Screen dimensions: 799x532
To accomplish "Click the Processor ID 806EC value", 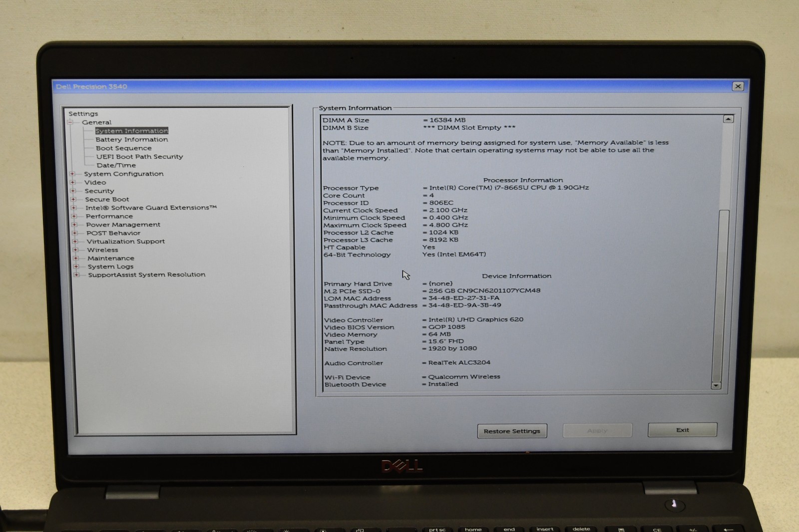I will [x=441, y=203].
